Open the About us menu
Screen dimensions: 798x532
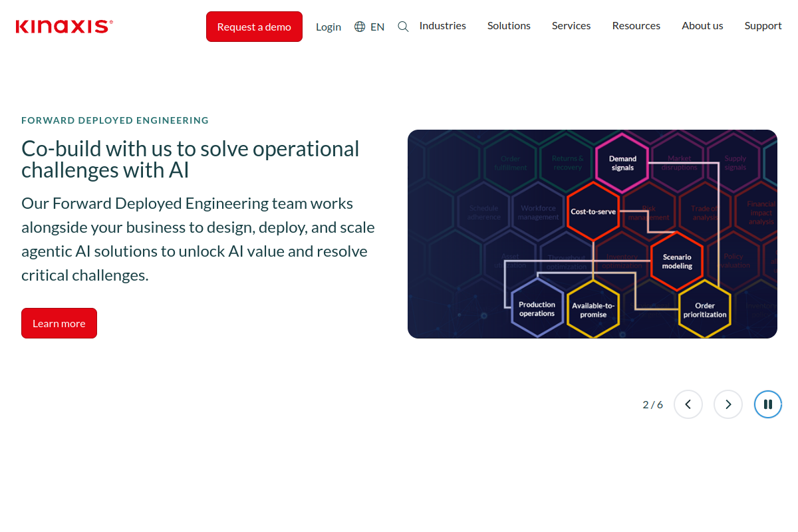[x=702, y=26]
